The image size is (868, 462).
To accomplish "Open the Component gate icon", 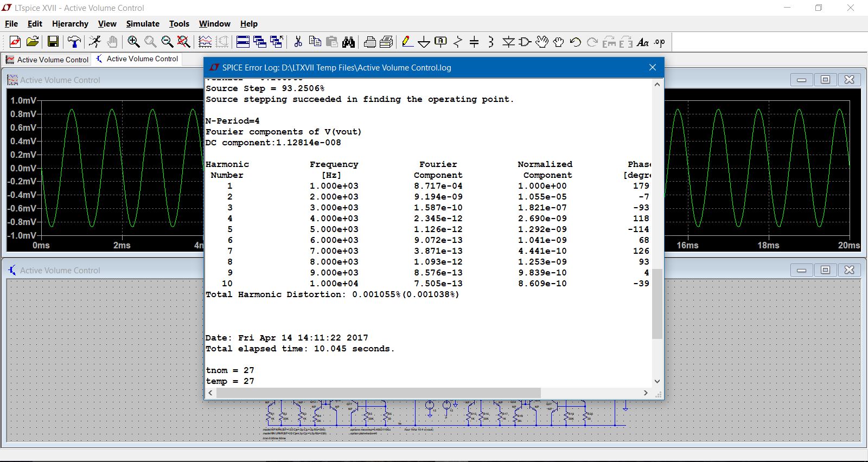I will coord(525,42).
